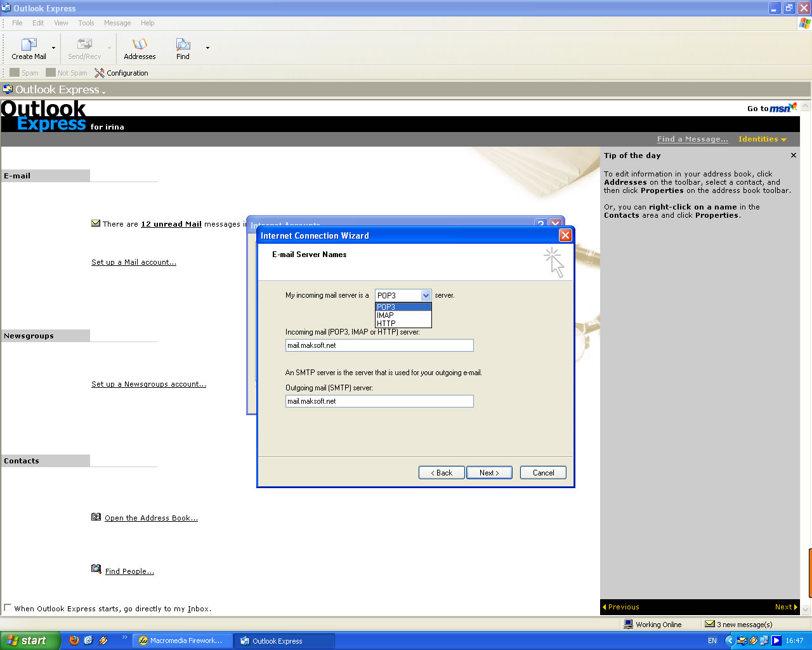Select HTTP in the server type list
The width and height of the screenshot is (812, 650).
pos(403,323)
